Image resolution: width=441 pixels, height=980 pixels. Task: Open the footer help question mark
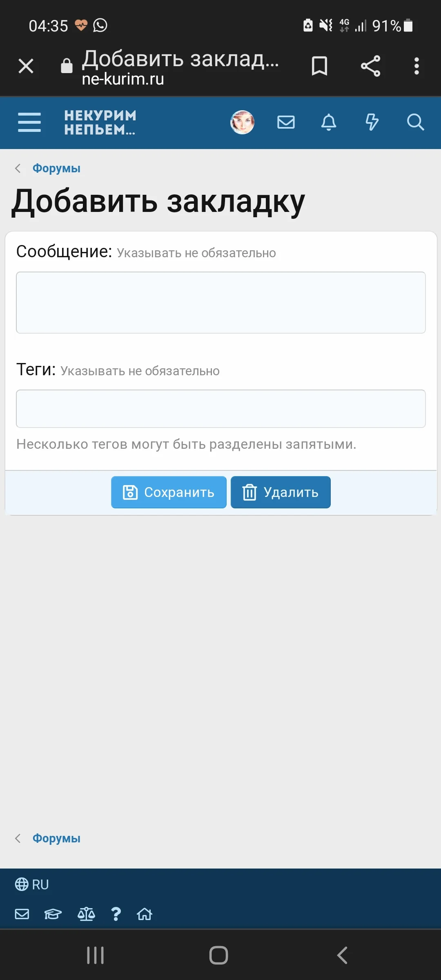[116, 914]
